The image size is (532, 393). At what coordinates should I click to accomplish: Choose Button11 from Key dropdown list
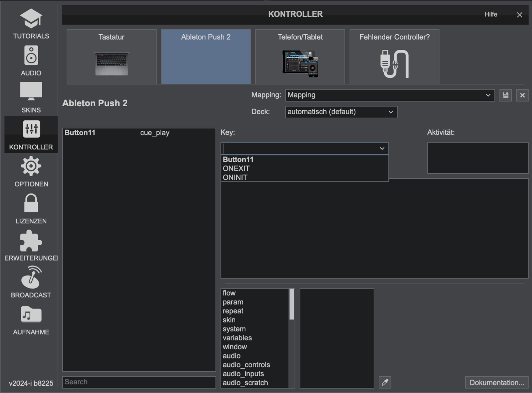coord(304,159)
